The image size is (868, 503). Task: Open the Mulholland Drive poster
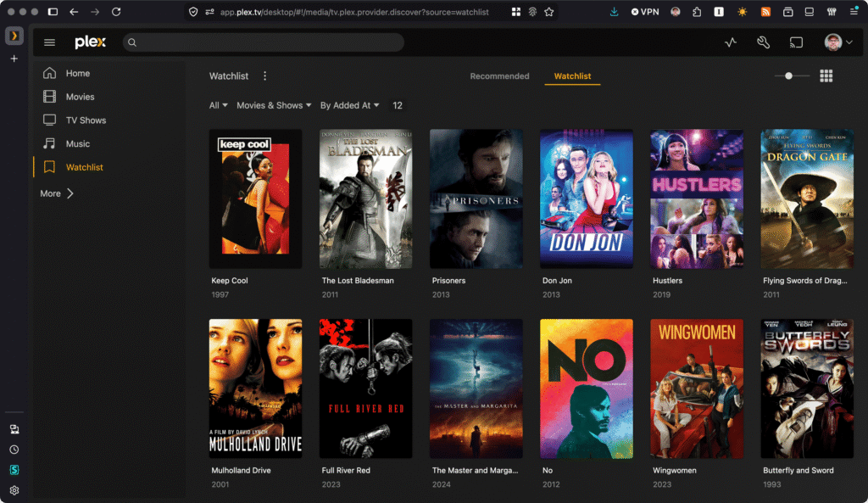(x=256, y=388)
